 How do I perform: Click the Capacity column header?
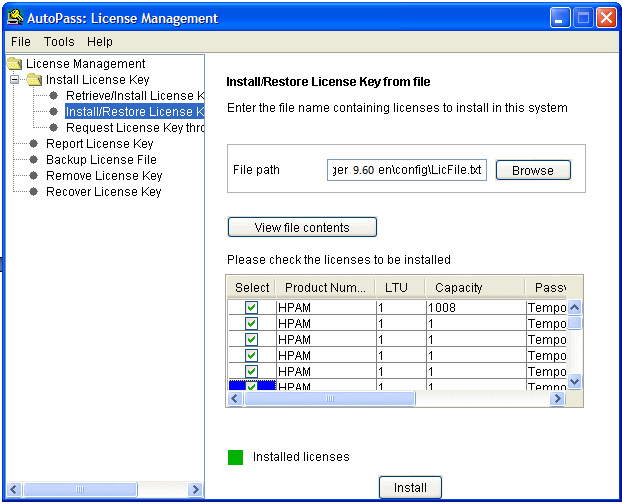click(475, 287)
